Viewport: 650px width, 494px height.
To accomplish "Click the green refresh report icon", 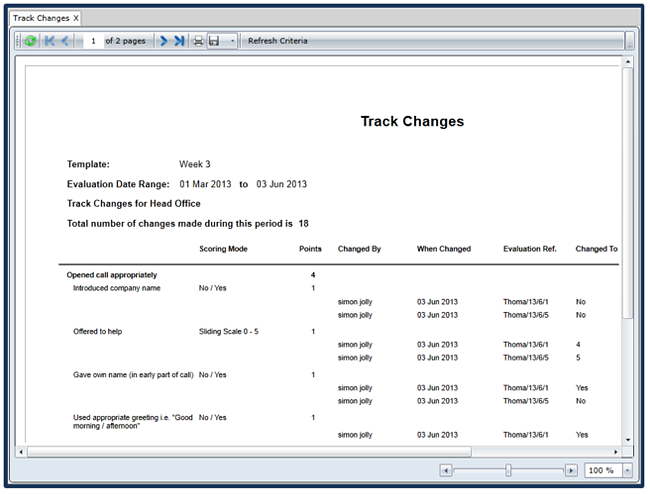I will 30,41.
